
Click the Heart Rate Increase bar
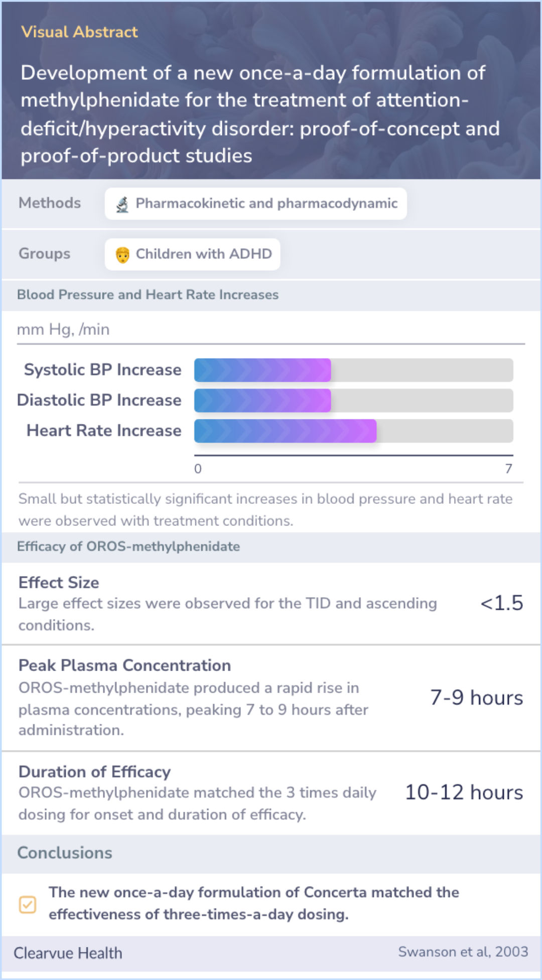[x=353, y=431]
